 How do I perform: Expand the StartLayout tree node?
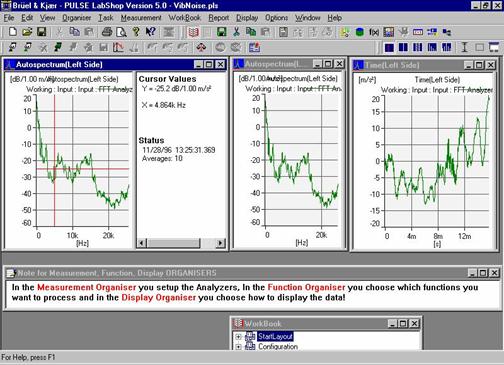pos(238,337)
